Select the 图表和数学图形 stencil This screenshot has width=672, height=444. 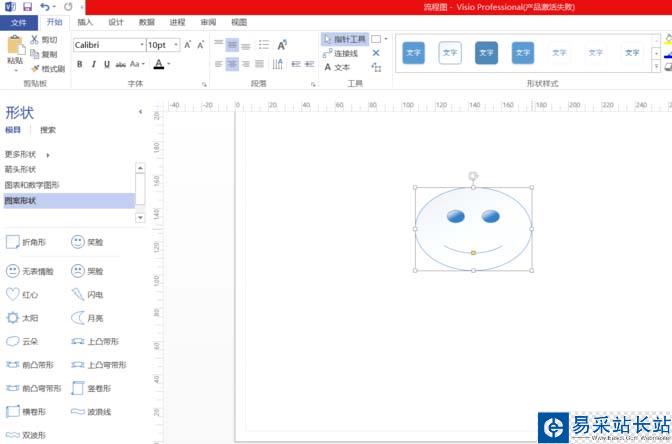click(32, 185)
